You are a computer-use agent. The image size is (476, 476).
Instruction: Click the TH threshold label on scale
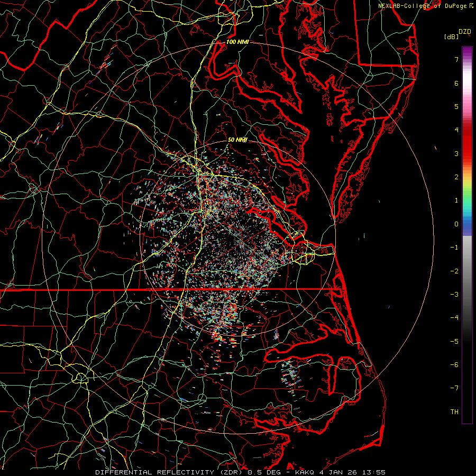454,412
